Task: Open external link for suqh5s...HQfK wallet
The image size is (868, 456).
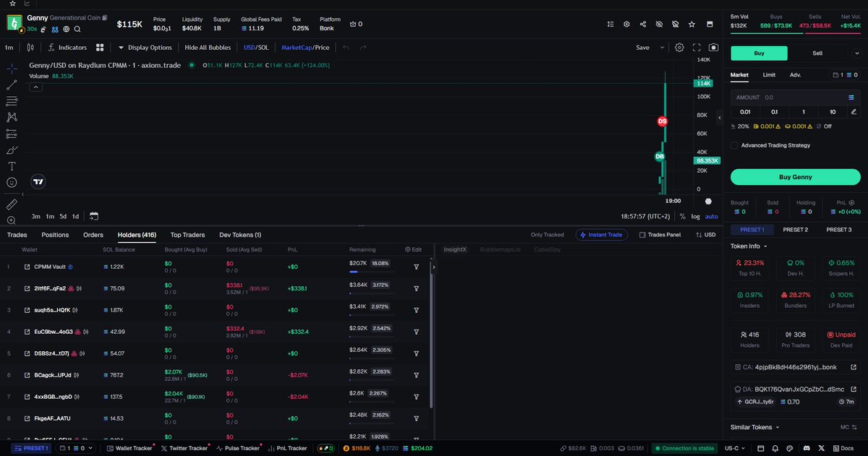Action: (x=27, y=310)
